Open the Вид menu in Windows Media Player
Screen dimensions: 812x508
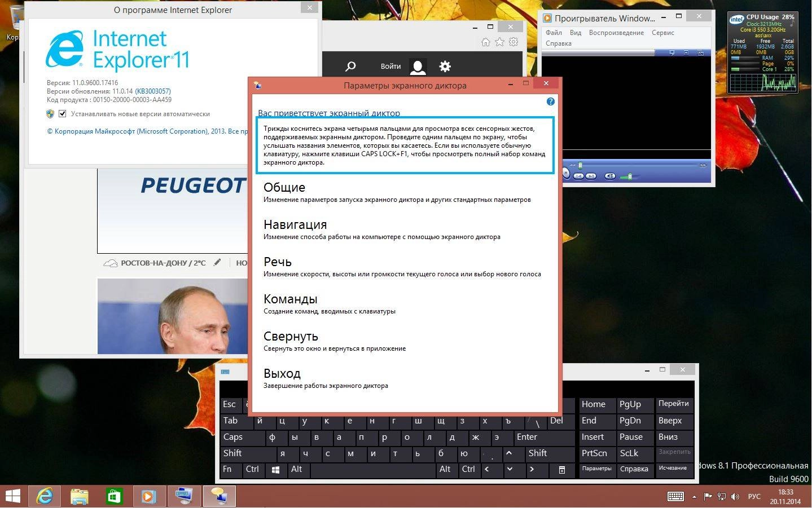click(576, 33)
